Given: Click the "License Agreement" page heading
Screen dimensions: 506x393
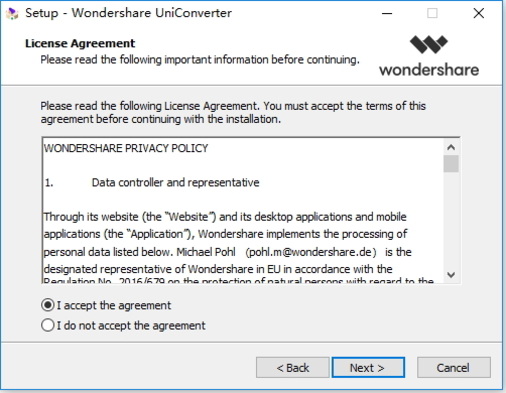Looking at the screenshot, I should 80,43.
